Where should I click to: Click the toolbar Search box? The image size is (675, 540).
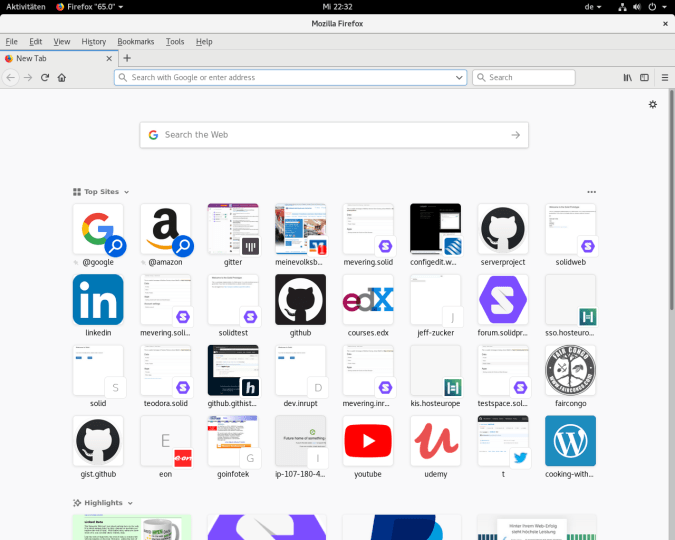tap(524, 78)
